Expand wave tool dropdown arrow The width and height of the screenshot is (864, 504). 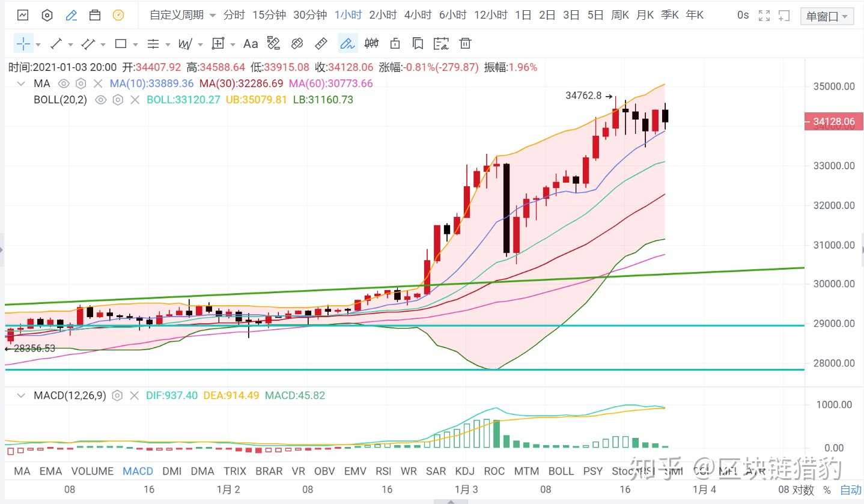coord(201,44)
